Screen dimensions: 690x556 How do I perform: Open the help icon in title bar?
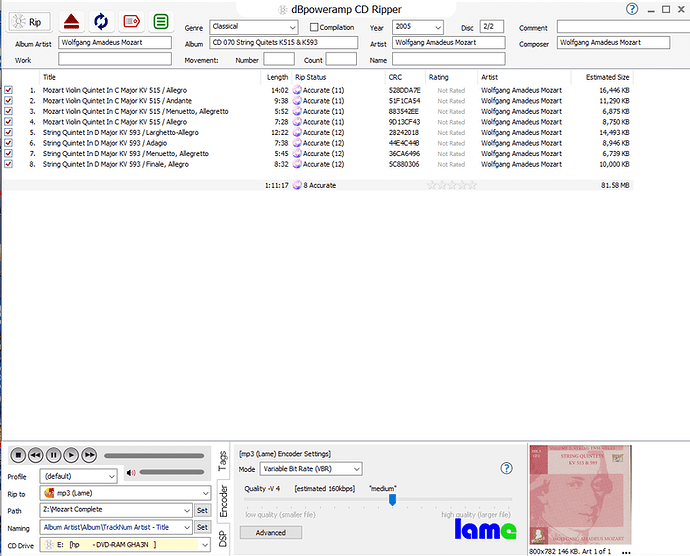632,9
